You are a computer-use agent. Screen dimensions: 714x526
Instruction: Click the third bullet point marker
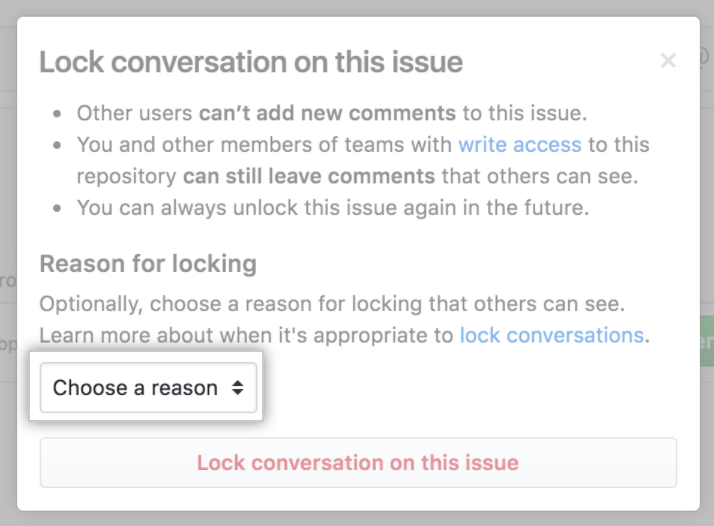pos(60,210)
